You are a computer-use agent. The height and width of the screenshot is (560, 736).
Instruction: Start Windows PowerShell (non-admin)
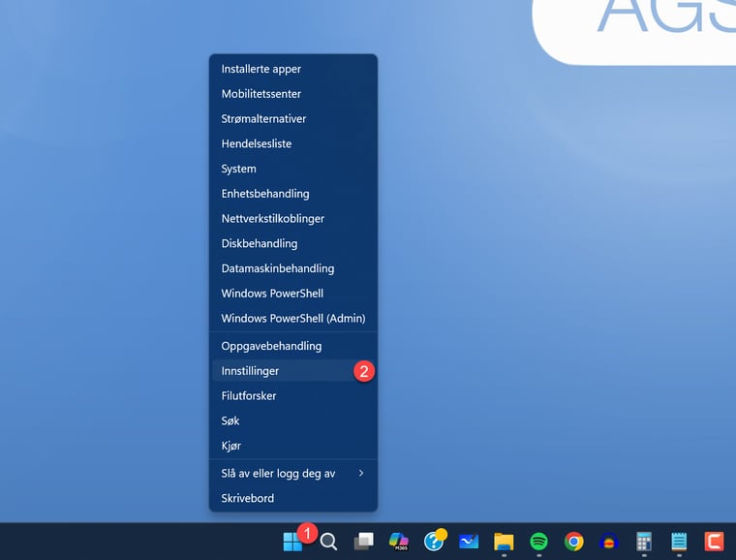[292, 294]
